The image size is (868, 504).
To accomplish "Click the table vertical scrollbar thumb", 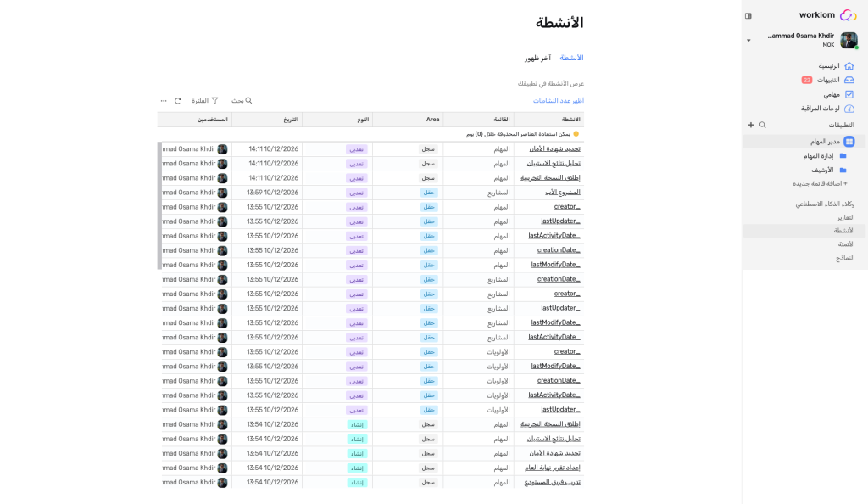I will [x=160, y=205].
